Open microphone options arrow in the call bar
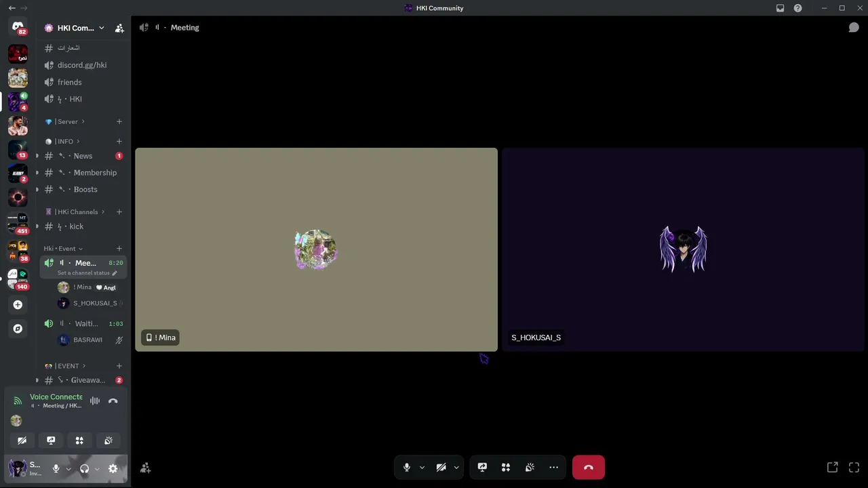This screenshot has width=868, height=488. [422, 467]
